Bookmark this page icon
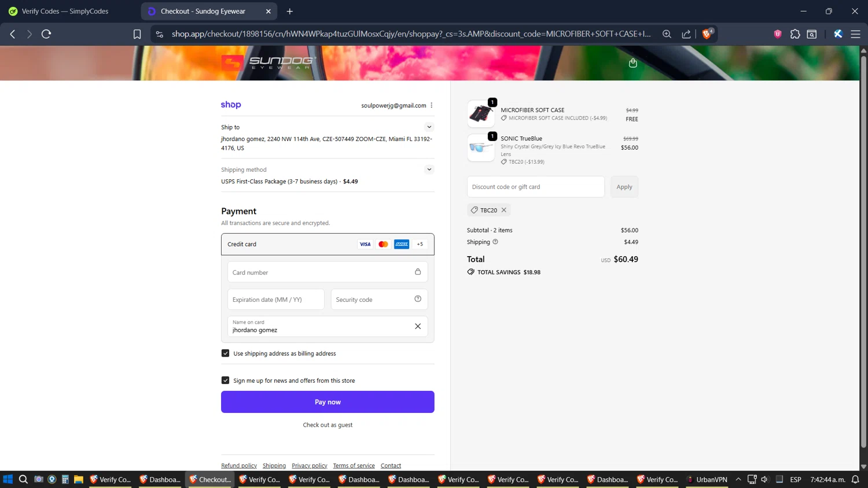Image resolution: width=868 pixels, height=488 pixels. 137,34
